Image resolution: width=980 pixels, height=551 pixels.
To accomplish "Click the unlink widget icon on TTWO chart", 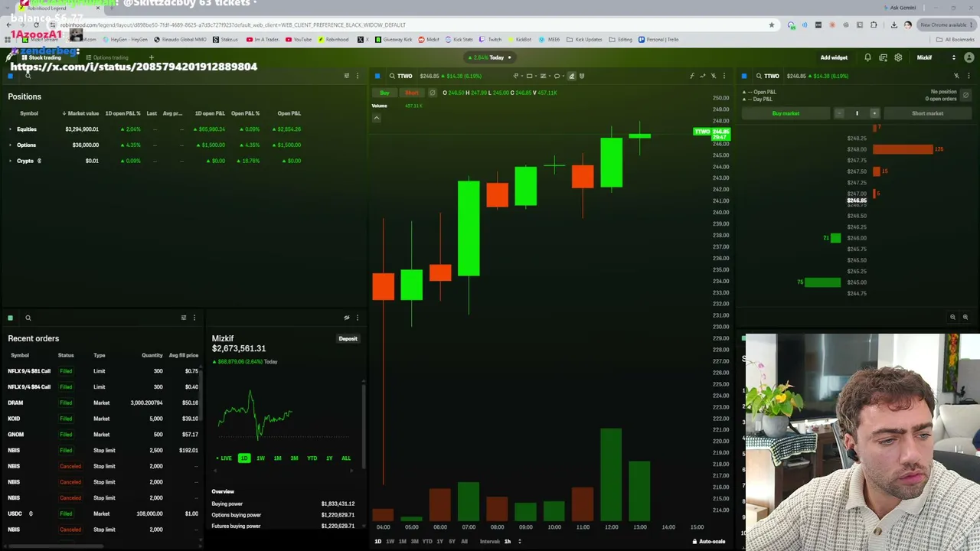I will click(x=713, y=76).
